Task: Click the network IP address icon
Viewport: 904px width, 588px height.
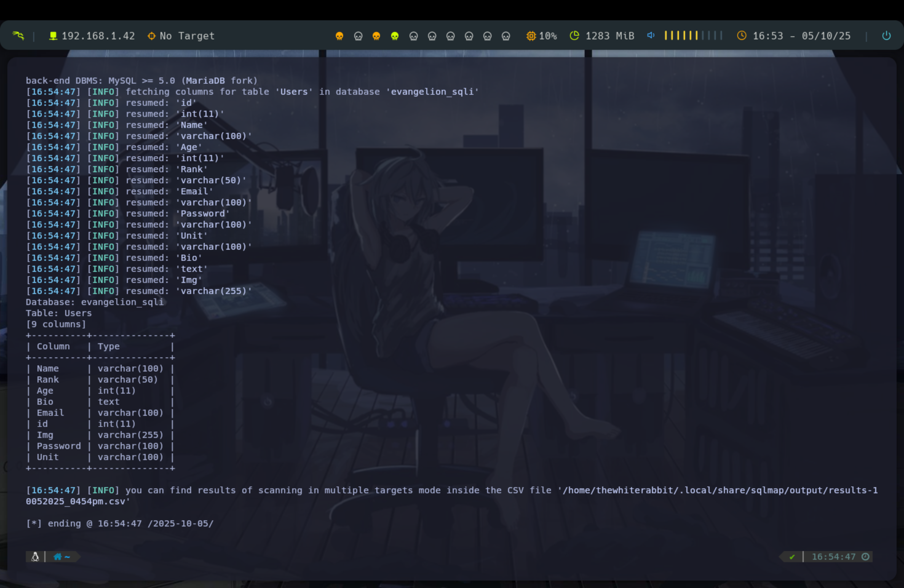Action: point(53,36)
